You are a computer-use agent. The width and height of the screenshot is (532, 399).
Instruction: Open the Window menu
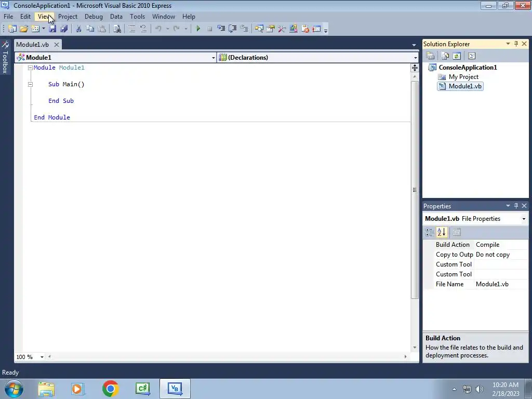coord(164,17)
